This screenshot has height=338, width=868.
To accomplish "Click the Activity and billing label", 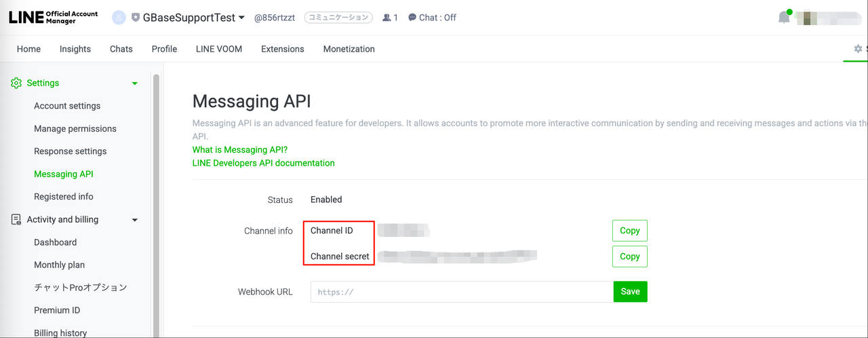I will click(x=62, y=219).
